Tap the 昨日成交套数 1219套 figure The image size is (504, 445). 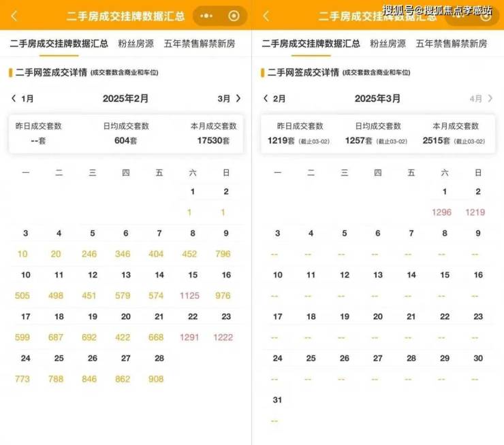(281, 141)
